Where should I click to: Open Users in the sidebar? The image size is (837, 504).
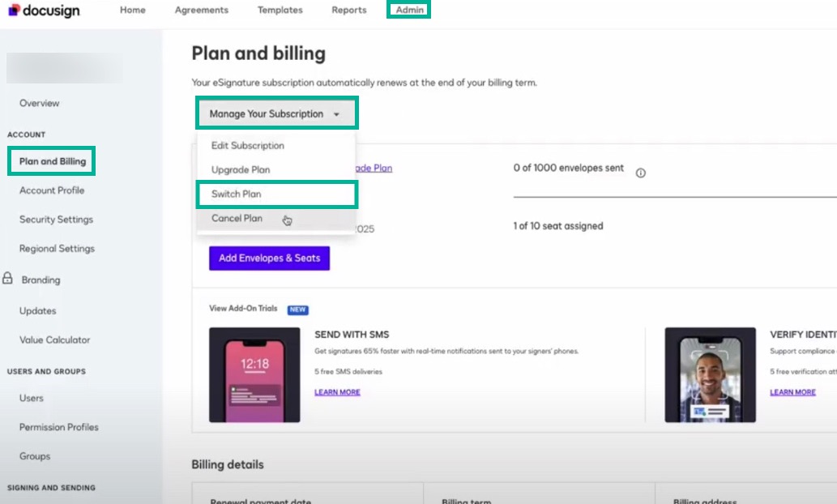pos(32,398)
